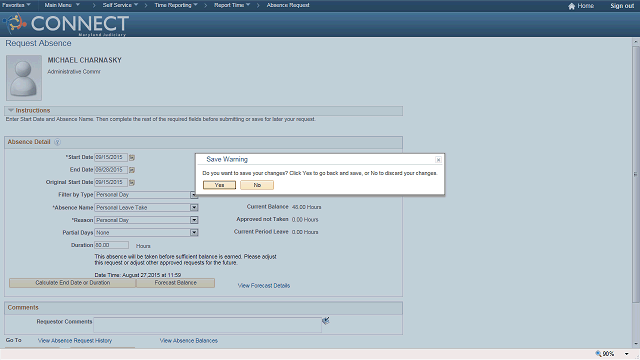
Task: Click the Home icon in header
Action: pos(571,6)
